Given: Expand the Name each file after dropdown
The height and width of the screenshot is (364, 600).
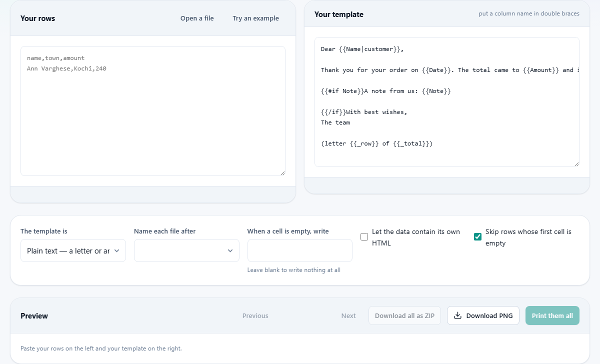Looking at the screenshot, I should coord(186,250).
